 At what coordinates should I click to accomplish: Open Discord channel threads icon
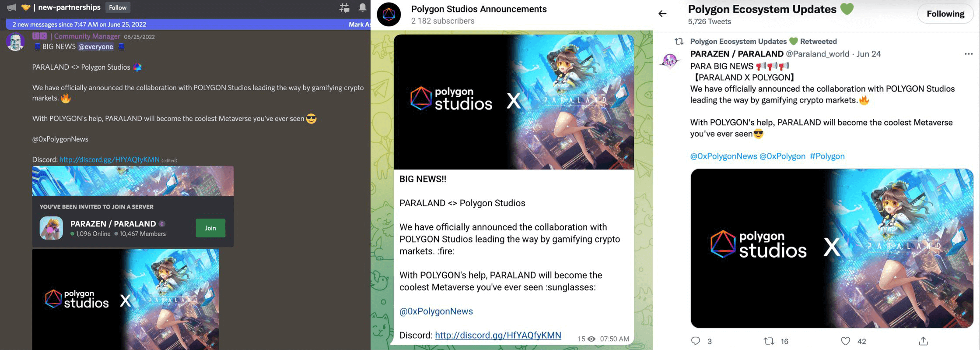click(x=344, y=7)
